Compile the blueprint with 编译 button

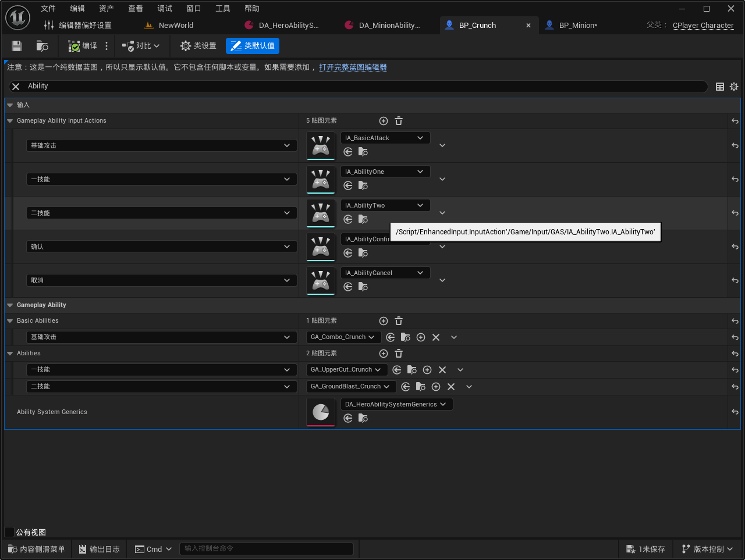click(x=83, y=46)
